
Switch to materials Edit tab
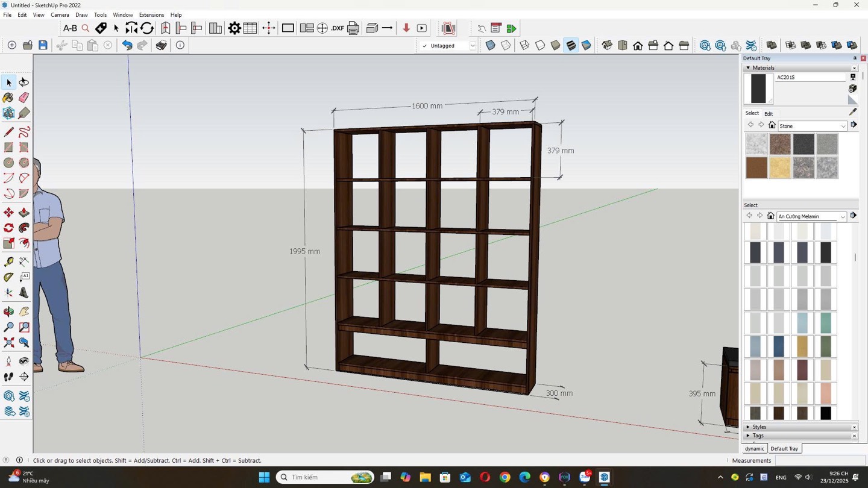coord(769,114)
